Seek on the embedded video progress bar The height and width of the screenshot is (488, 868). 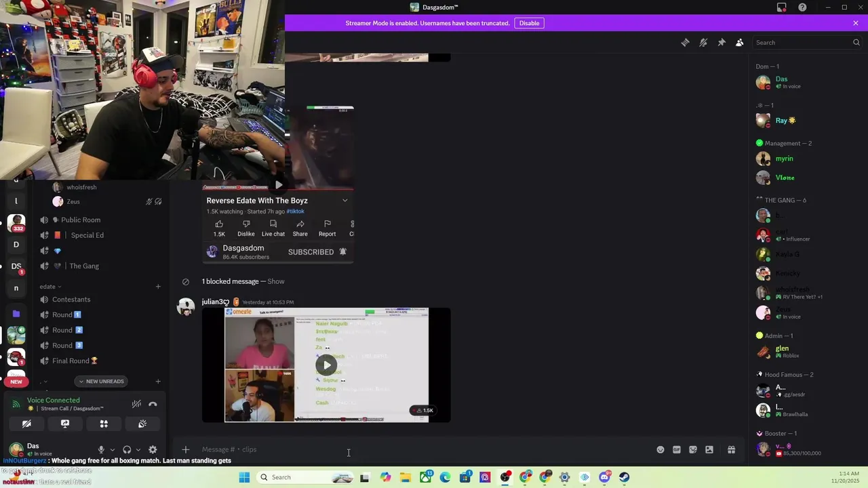277,189
